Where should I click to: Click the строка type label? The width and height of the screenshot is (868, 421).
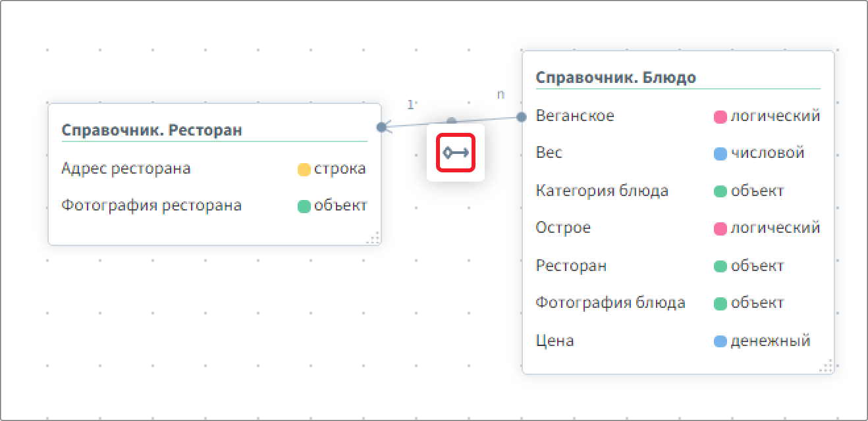coord(340,168)
